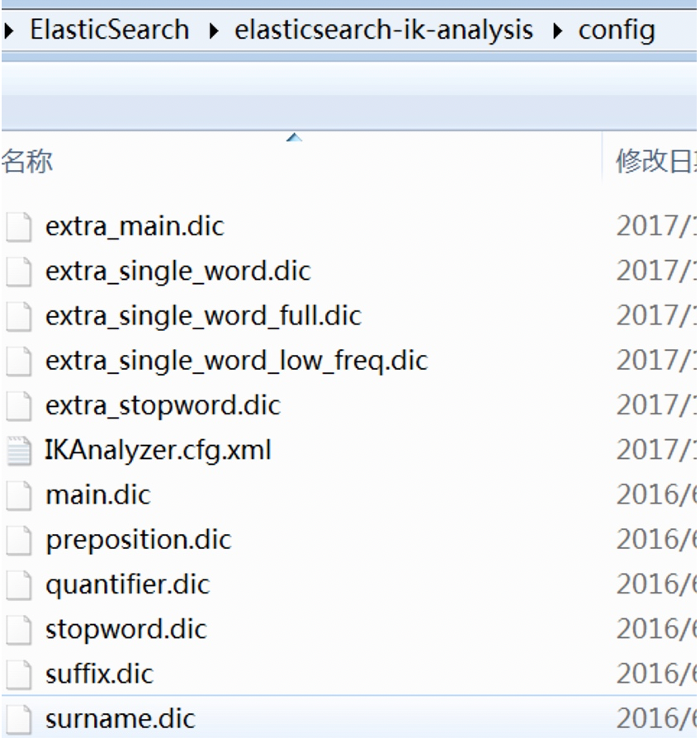Sort by the 名称 column header

coord(27,162)
